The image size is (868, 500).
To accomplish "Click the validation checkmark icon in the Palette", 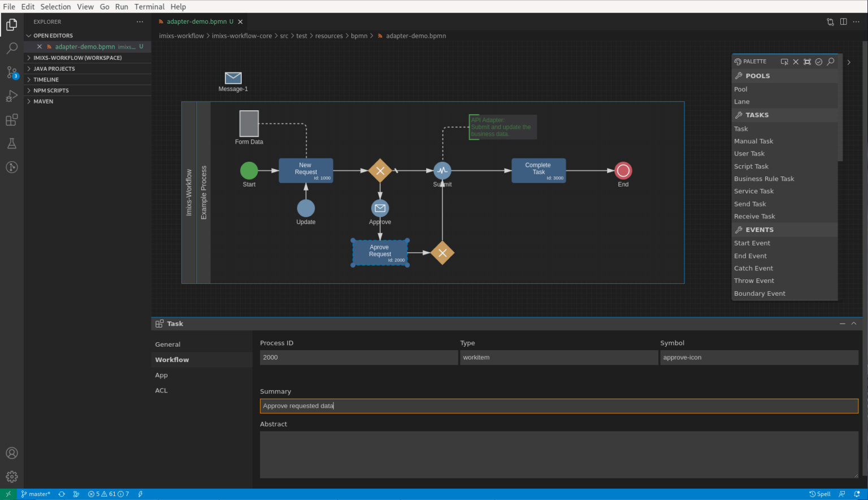I will 819,62.
